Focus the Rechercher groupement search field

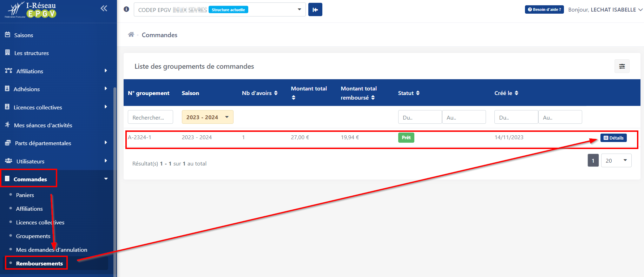[150, 117]
